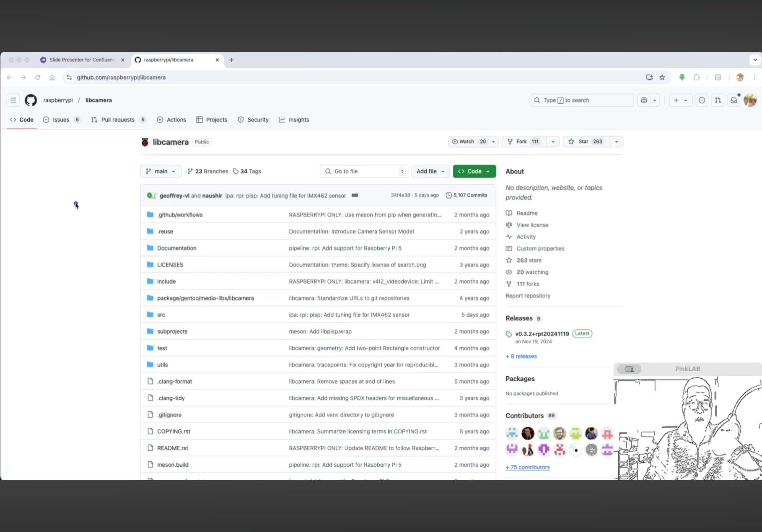Expand the Add file dropdown
762x532 pixels.
point(430,172)
